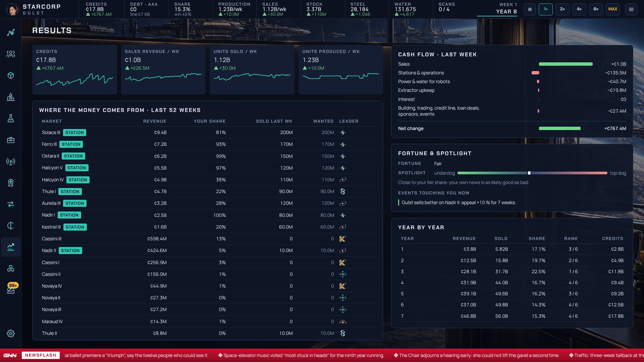
Task: Pause the game
Action: click(x=530, y=9)
